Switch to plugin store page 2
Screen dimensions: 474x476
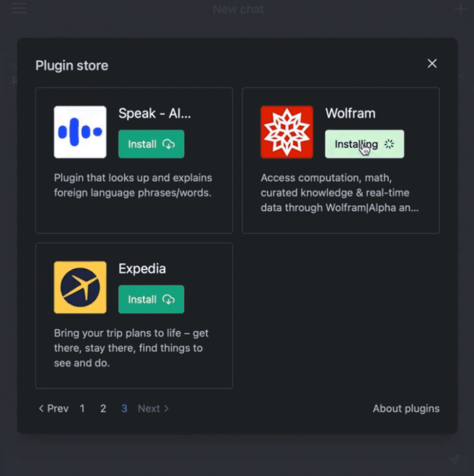[103, 409]
